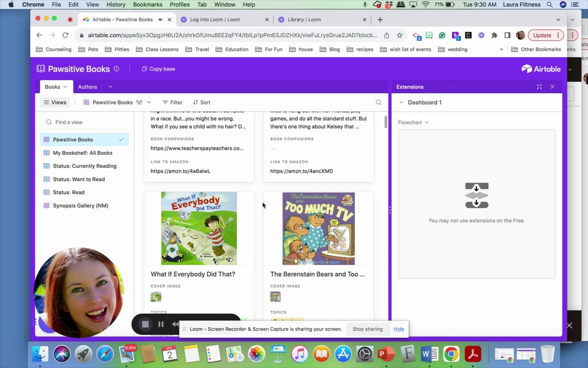
Task: Switch to Log into Loom tab
Action: click(x=225, y=20)
